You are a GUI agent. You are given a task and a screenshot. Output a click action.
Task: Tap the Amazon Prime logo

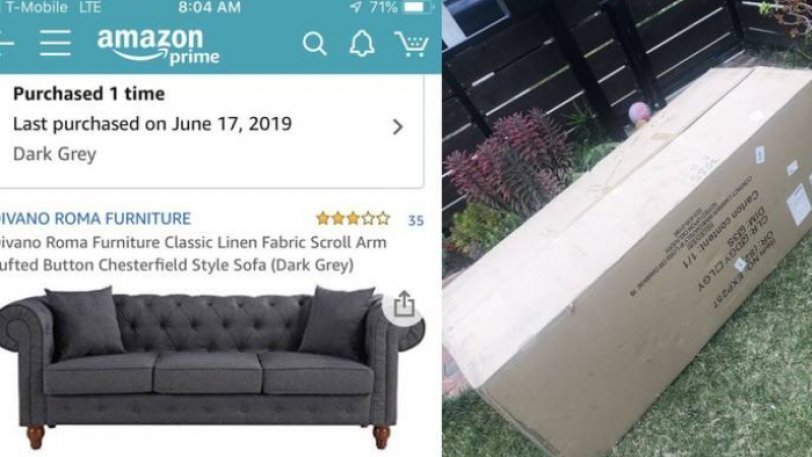click(158, 46)
